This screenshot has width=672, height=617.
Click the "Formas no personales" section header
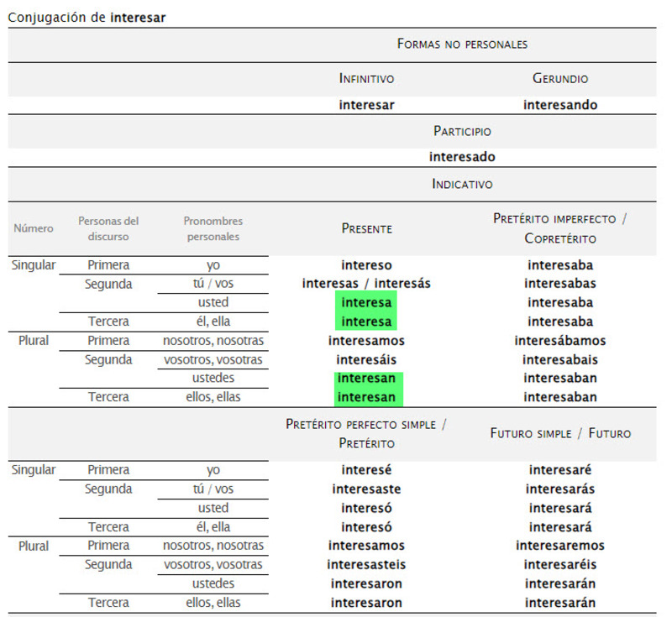[462, 43]
